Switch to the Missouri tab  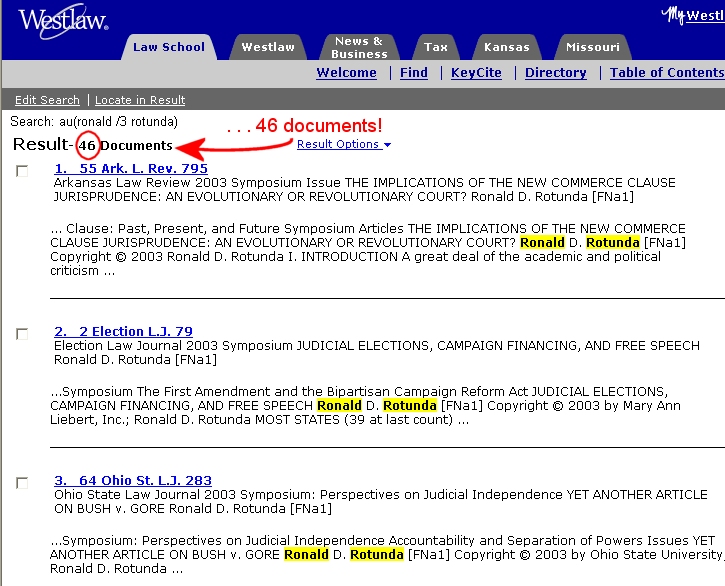[x=592, y=47]
